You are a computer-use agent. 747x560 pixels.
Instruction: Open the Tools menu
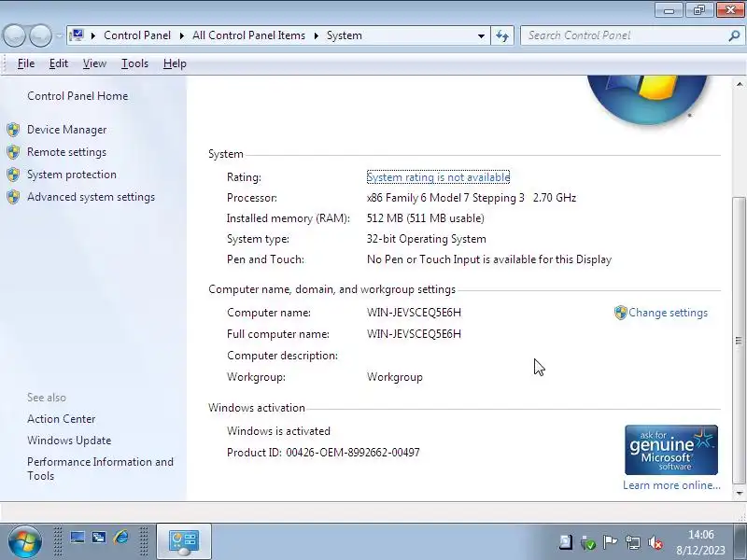click(x=134, y=63)
